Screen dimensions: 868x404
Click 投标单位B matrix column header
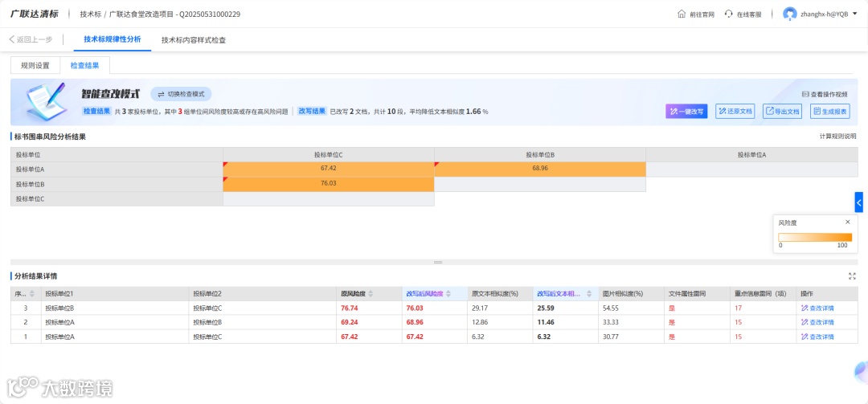540,155
